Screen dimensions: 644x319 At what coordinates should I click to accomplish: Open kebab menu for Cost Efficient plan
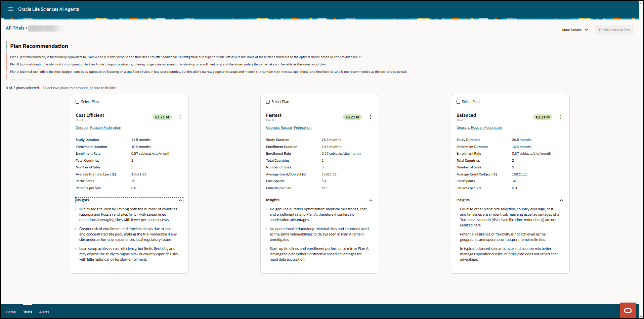(180, 117)
